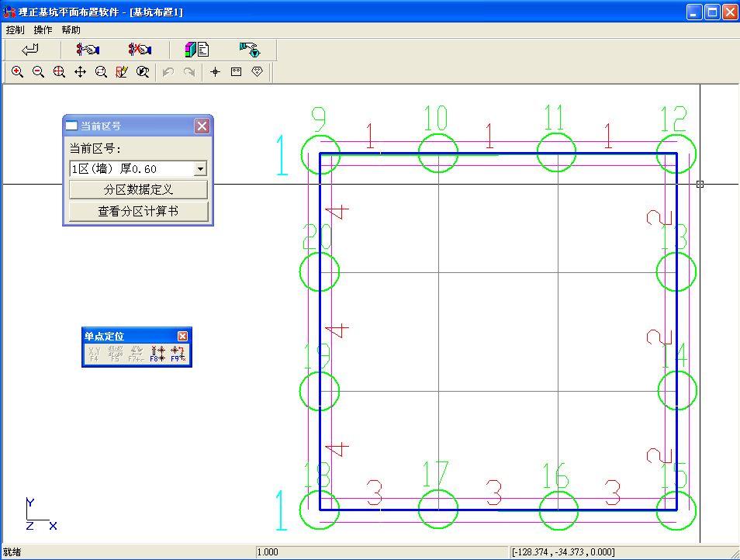This screenshot has width=740, height=560.
Task: Click the F8 positioning icon
Action: coord(157,354)
